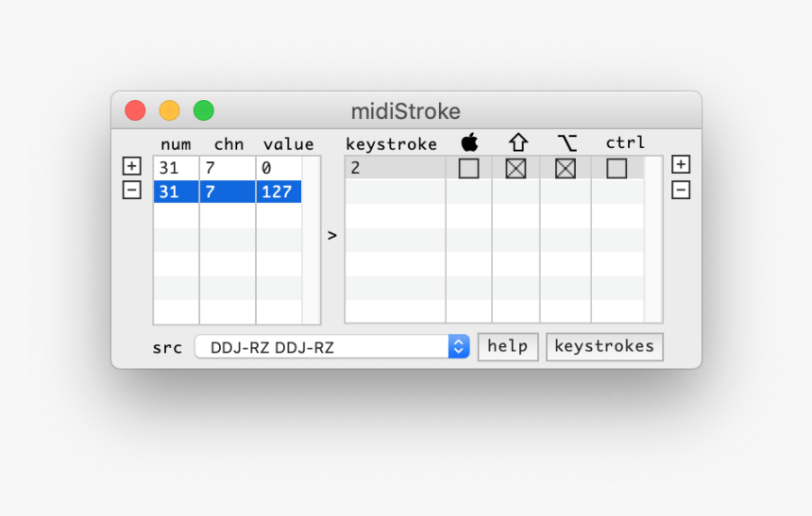Uncheck the Option modifier for keystroke 2

pyautogui.click(x=566, y=168)
